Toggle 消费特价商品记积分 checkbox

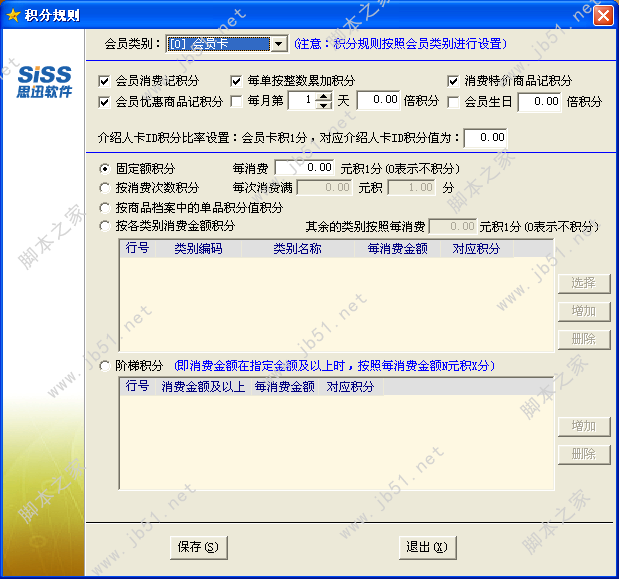[x=453, y=81]
